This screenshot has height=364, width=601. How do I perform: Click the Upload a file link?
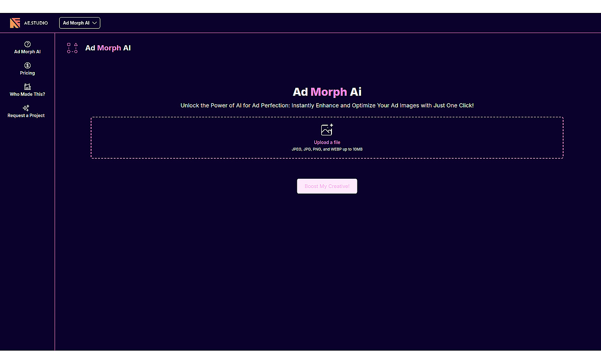327,142
